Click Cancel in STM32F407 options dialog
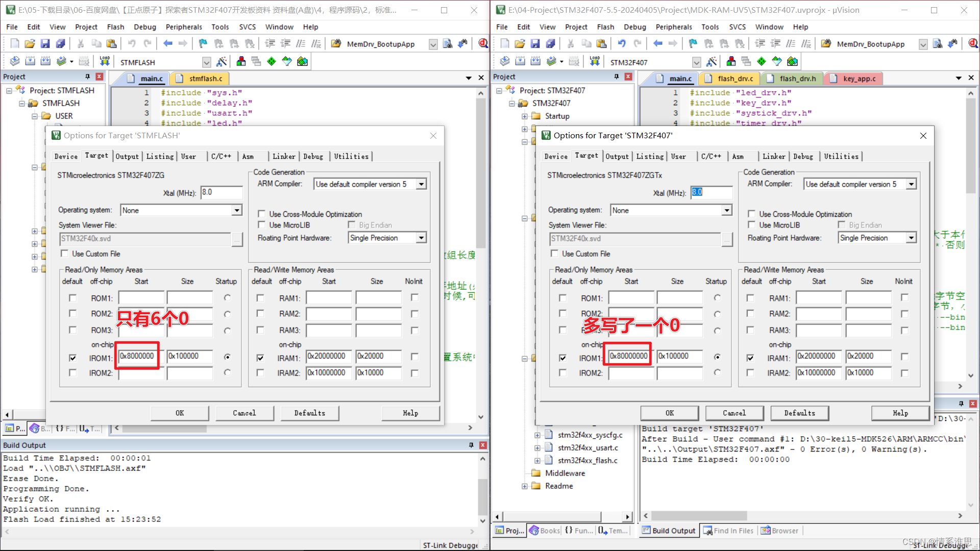Screen dimensions: 980x551 [x=734, y=413]
